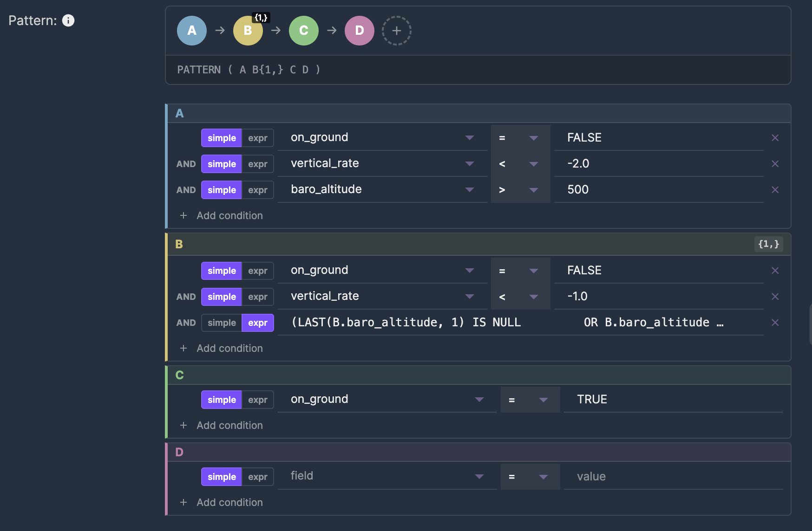Select pattern node C circle

(304, 31)
